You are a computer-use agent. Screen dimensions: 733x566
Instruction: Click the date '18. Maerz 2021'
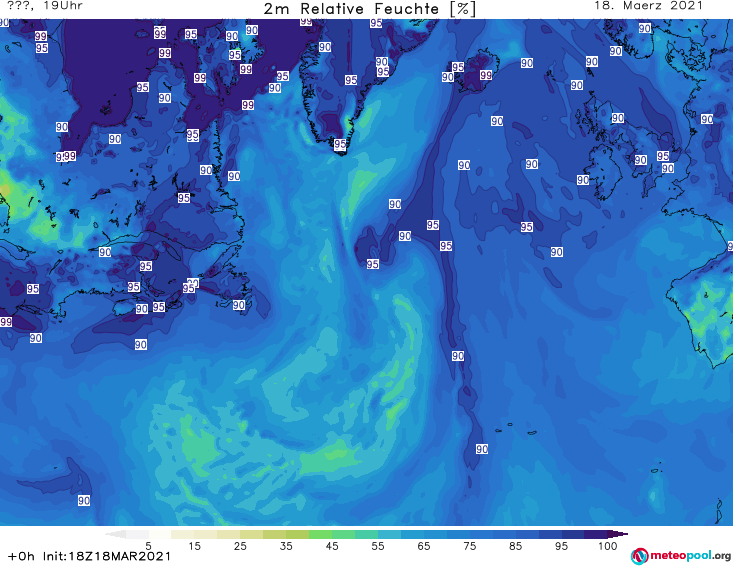pyautogui.click(x=648, y=6)
